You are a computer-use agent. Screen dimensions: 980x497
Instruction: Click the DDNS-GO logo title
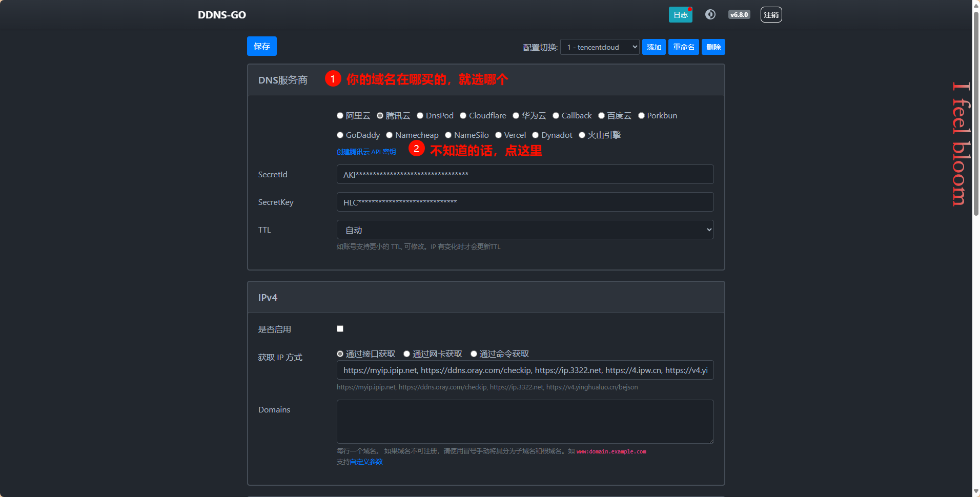point(221,15)
